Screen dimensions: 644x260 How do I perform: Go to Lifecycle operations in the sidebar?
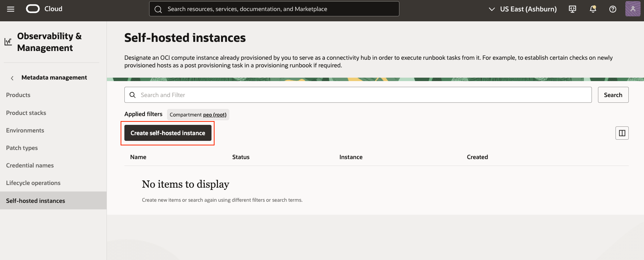(x=33, y=183)
